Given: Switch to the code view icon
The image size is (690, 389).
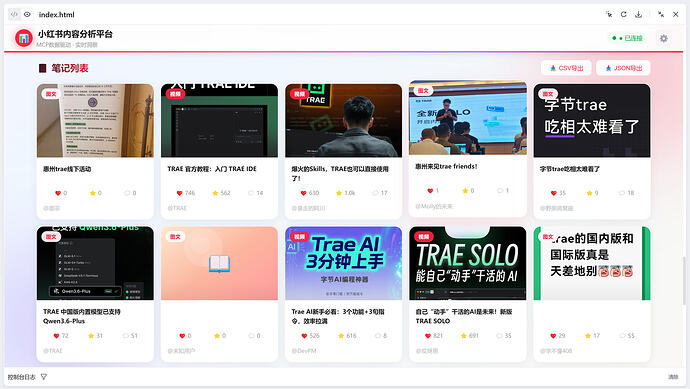Looking at the screenshot, I should pos(14,15).
